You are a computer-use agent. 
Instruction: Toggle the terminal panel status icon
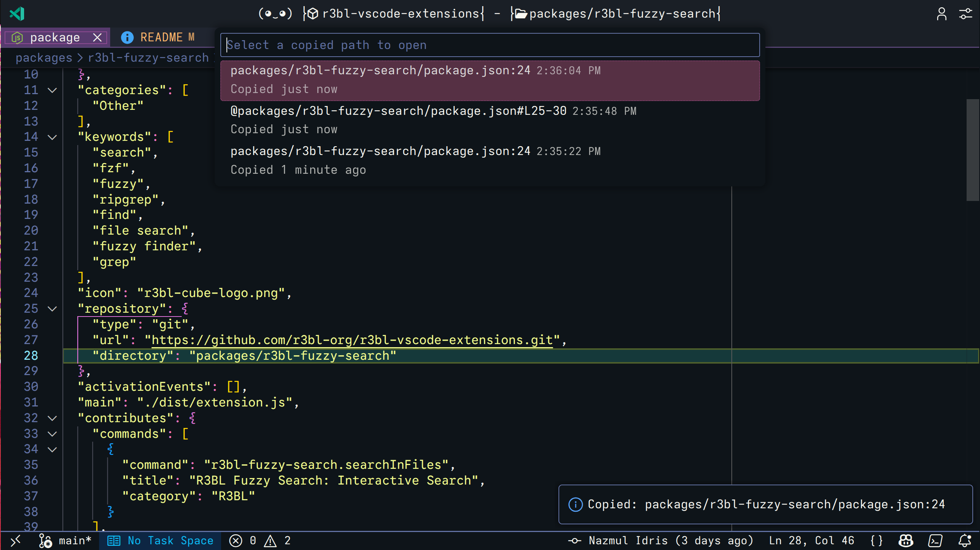tap(935, 540)
